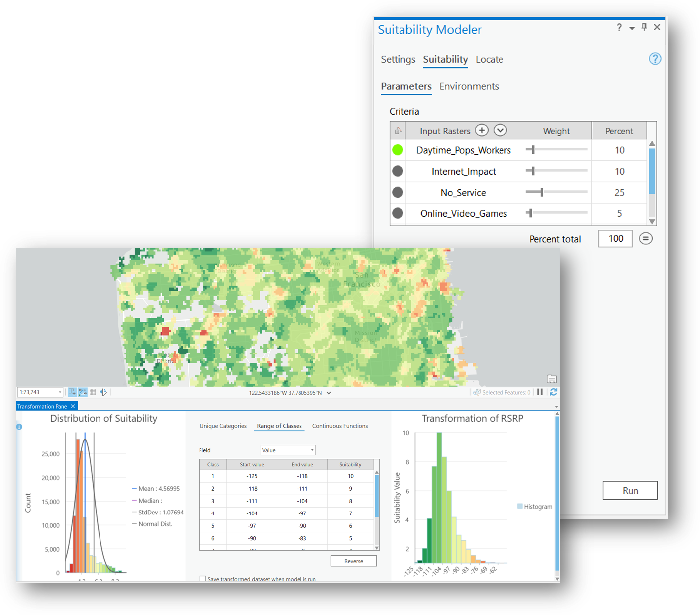Toggle the Normal Dist. legend entry
Viewport: 700px width, 615px height.
pos(152,524)
